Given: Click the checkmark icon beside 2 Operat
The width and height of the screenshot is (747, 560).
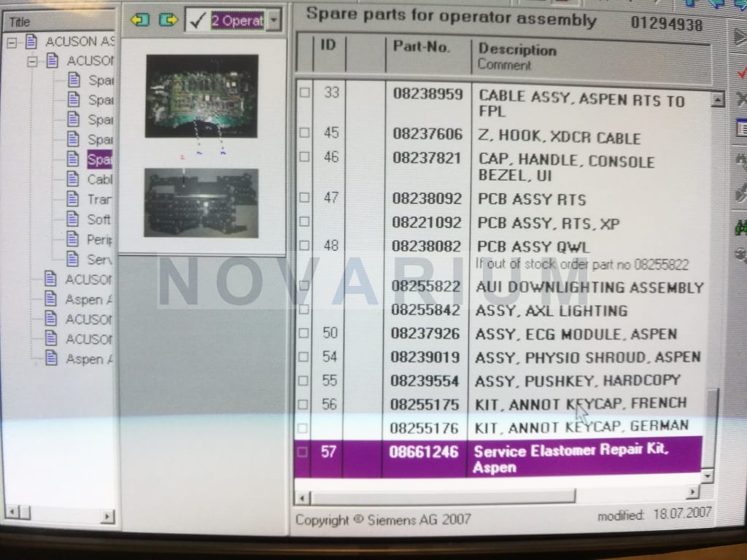Looking at the screenshot, I should coord(197,20).
